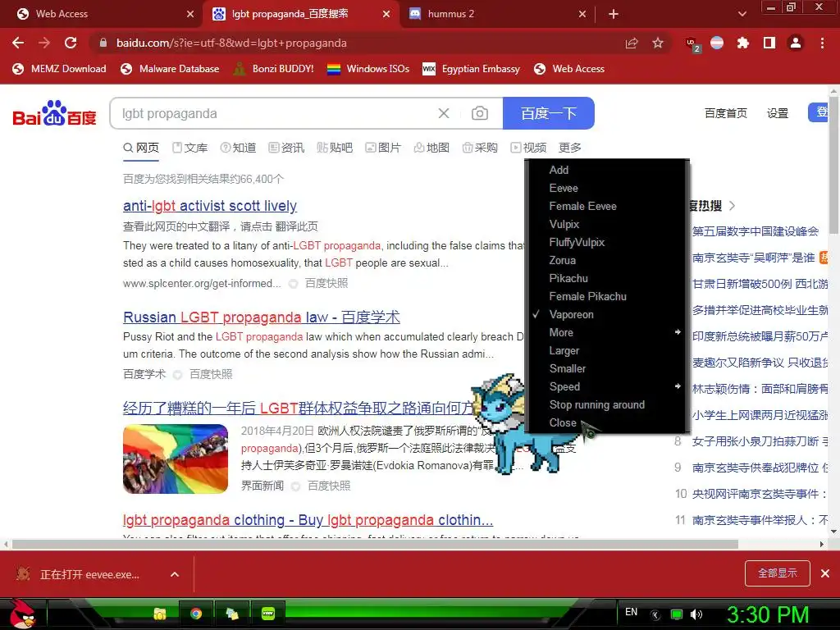Viewport: 840px width, 630px height.
Task: Open the Bonzi BUDDY! bookmark
Action: 273,69
